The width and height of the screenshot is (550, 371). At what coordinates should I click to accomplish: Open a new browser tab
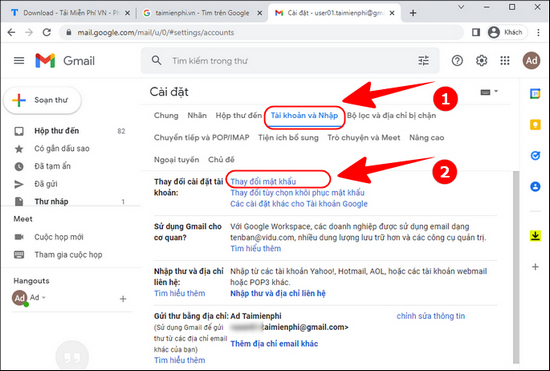(413, 13)
